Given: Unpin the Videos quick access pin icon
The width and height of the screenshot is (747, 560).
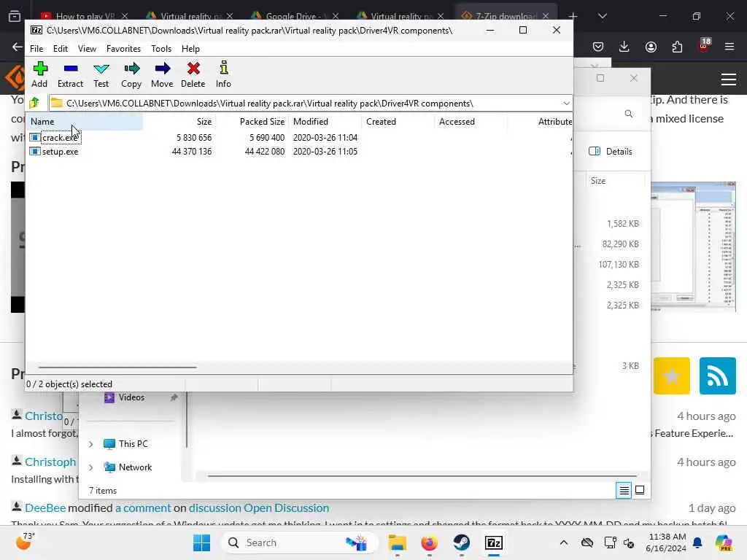Looking at the screenshot, I should click(174, 397).
